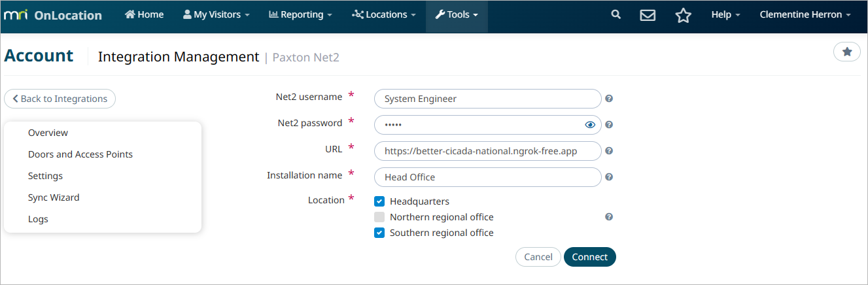Click help icon beside Net2 password field
This screenshot has height=285, width=868.
point(609,125)
